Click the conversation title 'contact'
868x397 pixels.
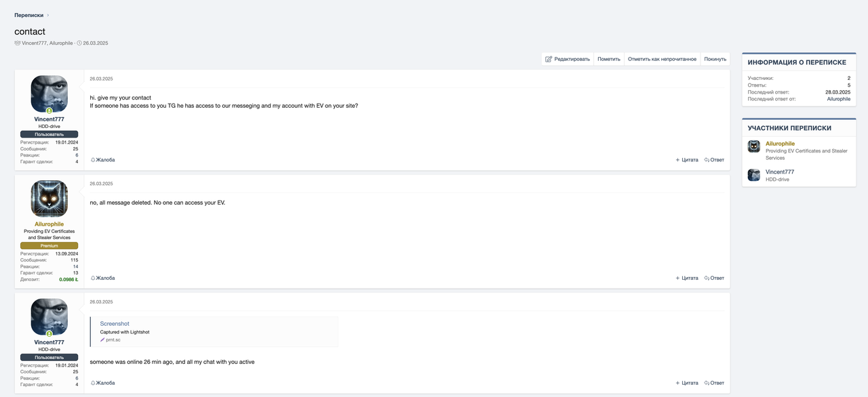tap(30, 31)
